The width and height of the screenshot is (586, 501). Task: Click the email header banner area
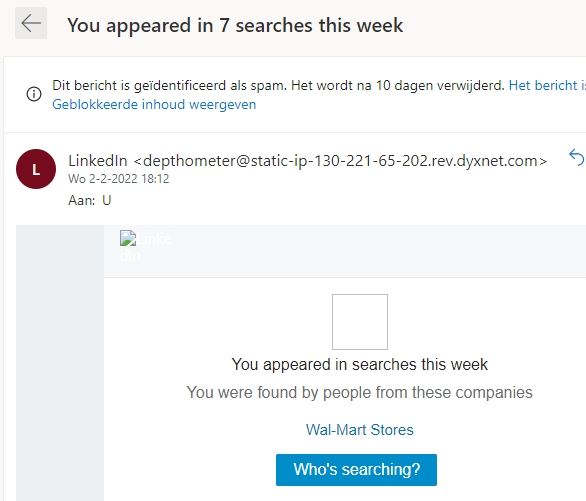click(x=345, y=251)
